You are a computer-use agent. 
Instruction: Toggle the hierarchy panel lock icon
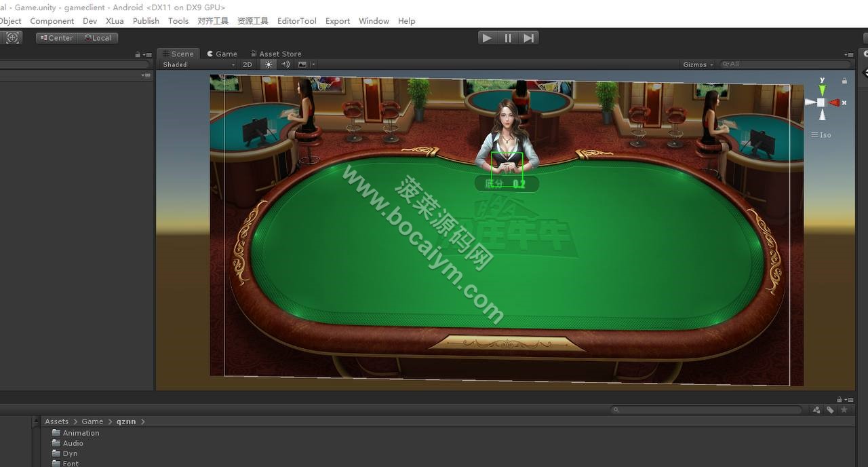pyautogui.click(x=138, y=54)
